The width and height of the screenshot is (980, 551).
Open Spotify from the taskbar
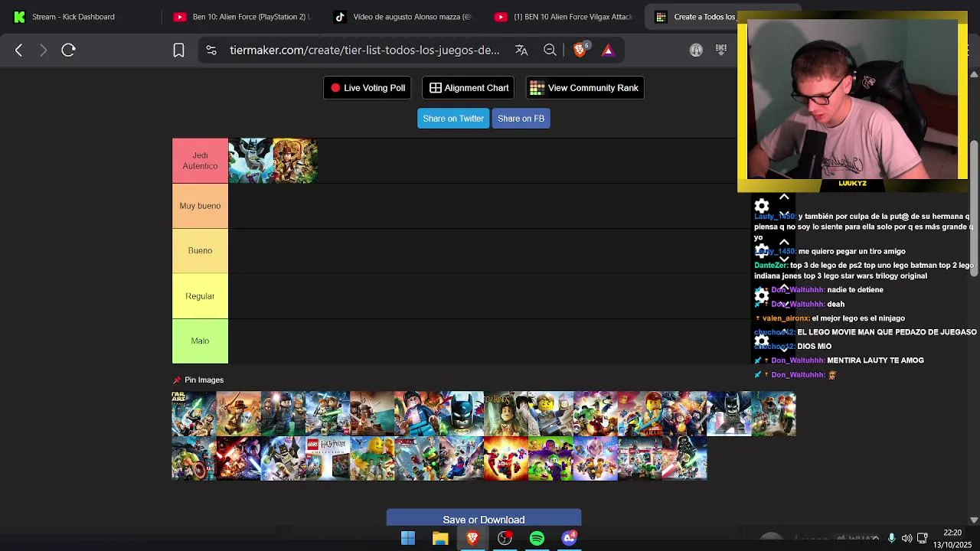[x=537, y=539]
